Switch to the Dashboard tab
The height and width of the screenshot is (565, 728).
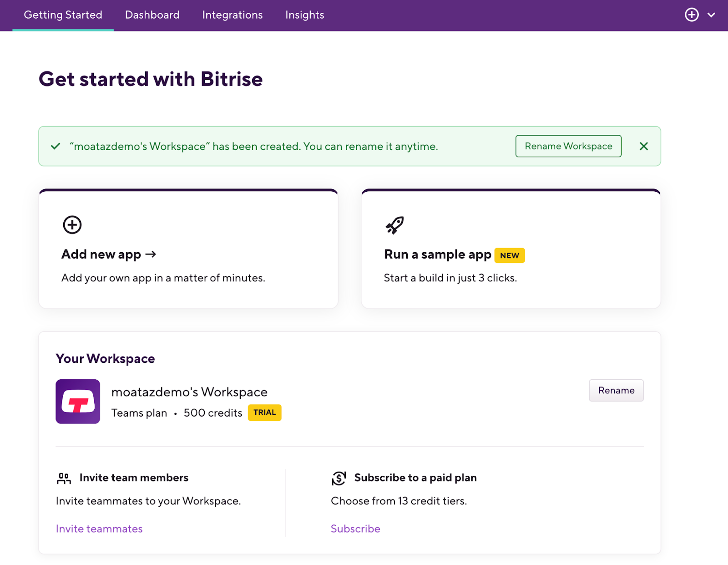coord(152,15)
